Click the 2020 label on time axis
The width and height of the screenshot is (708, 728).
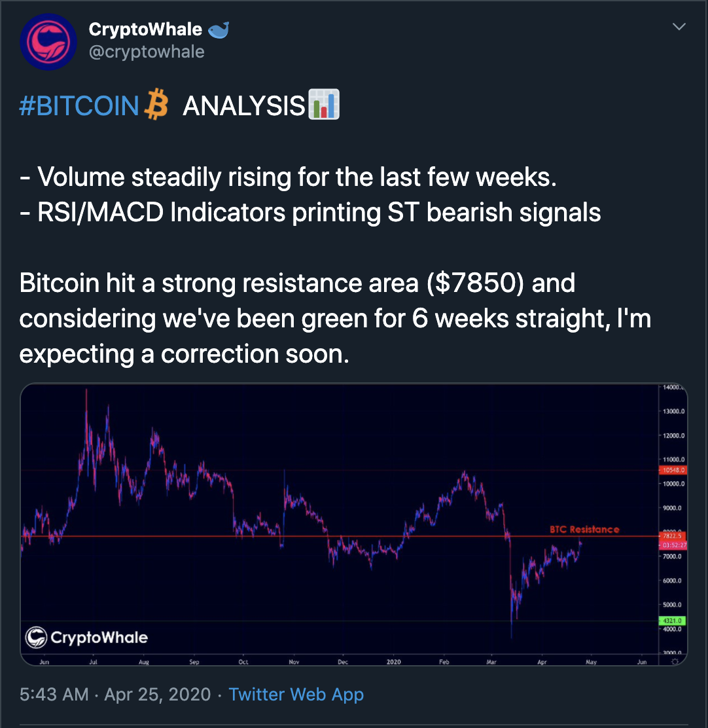click(393, 662)
